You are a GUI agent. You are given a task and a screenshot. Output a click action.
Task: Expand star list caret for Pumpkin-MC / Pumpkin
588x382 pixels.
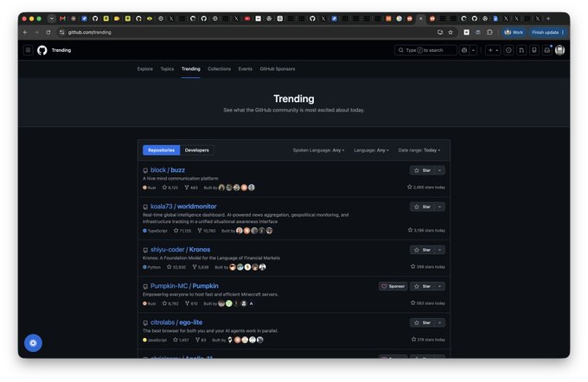pos(440,286)
